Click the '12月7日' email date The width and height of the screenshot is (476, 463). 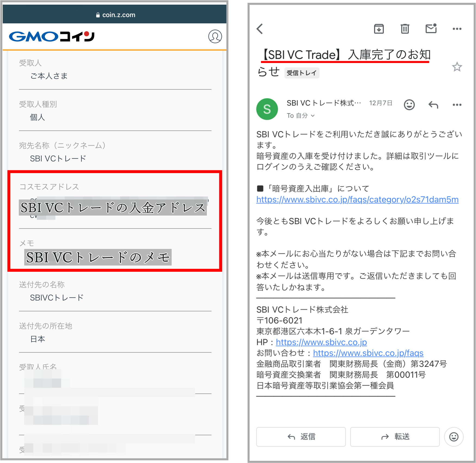(x=381, y=103)
